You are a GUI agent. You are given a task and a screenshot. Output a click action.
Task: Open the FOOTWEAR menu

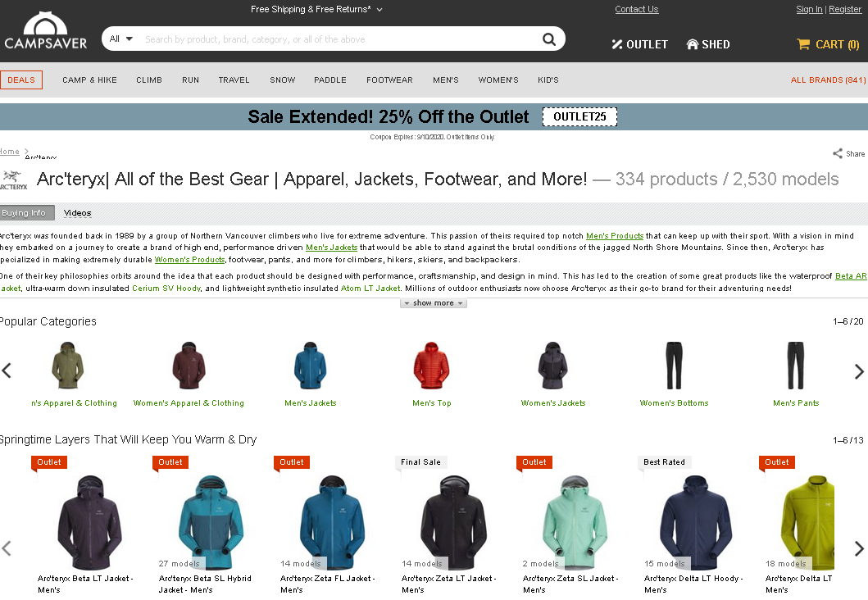click(389, 80)
